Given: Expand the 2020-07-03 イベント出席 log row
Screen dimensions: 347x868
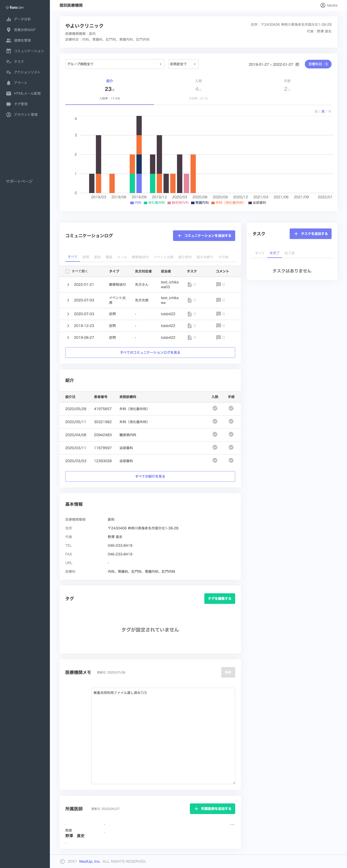Looking at the screenshot, I should 68,300.
